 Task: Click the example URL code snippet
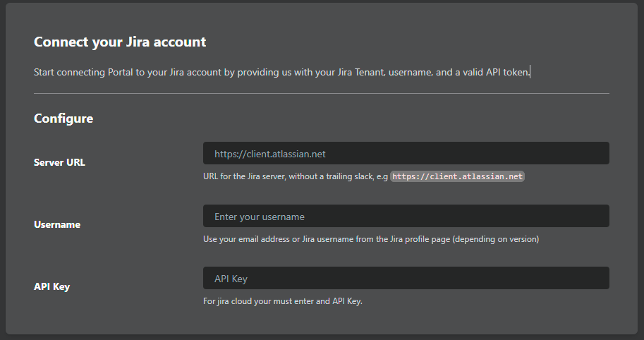click(457, 176)
